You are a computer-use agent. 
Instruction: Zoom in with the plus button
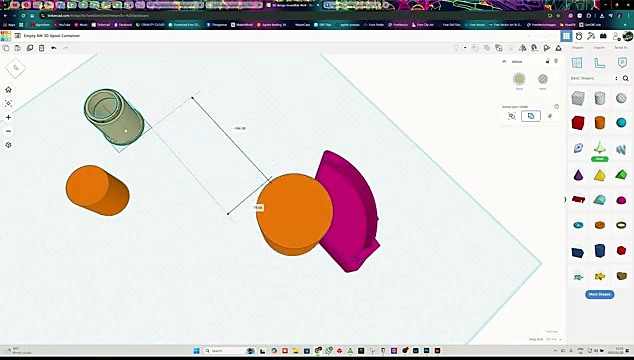pyautogui.click(x=8, y=117)
